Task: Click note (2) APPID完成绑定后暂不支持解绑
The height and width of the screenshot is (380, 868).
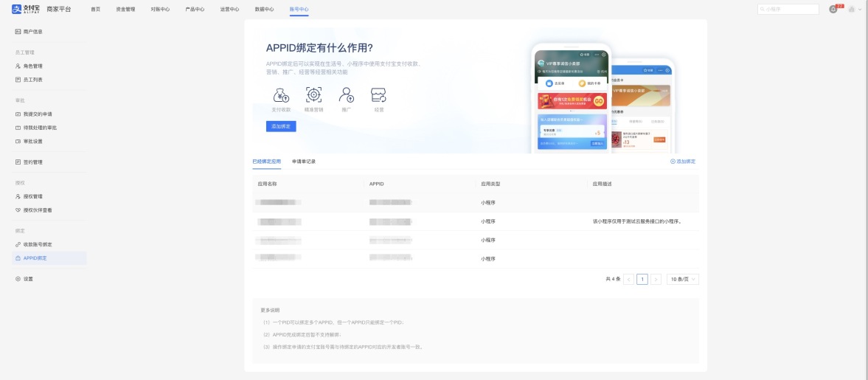Action: click(x=302, y=334)
